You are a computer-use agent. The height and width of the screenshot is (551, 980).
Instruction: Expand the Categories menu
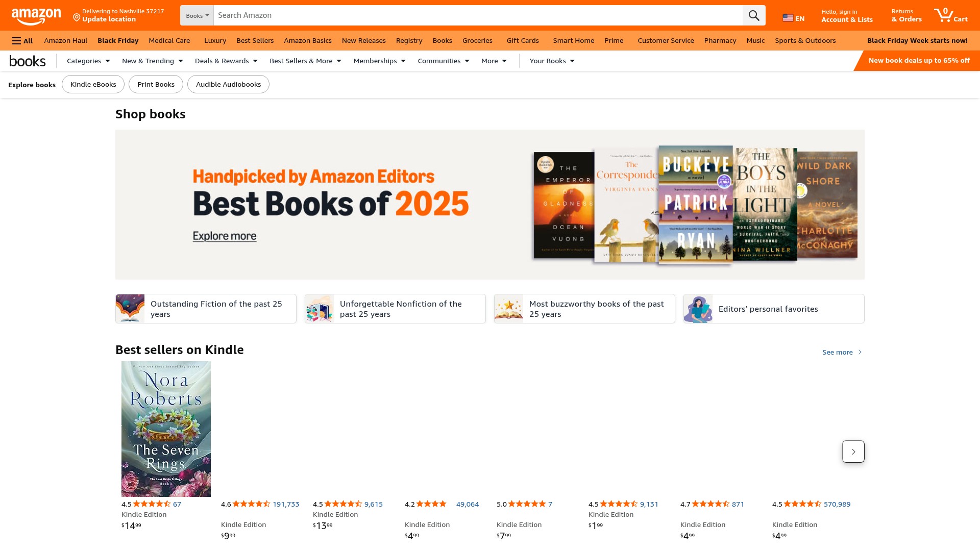point(88,61)
